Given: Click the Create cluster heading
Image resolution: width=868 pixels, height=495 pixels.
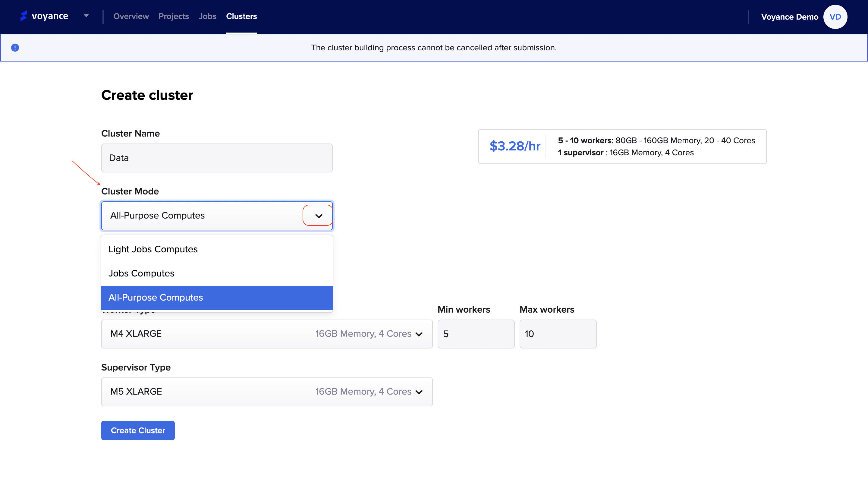Looking at the screenshot, I should point(147,95).
